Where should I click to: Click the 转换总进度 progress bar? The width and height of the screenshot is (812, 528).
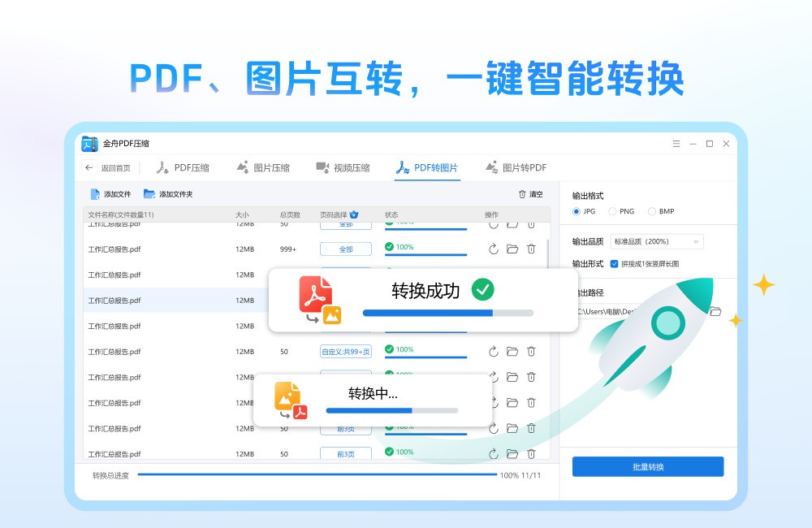coord(317,474)
